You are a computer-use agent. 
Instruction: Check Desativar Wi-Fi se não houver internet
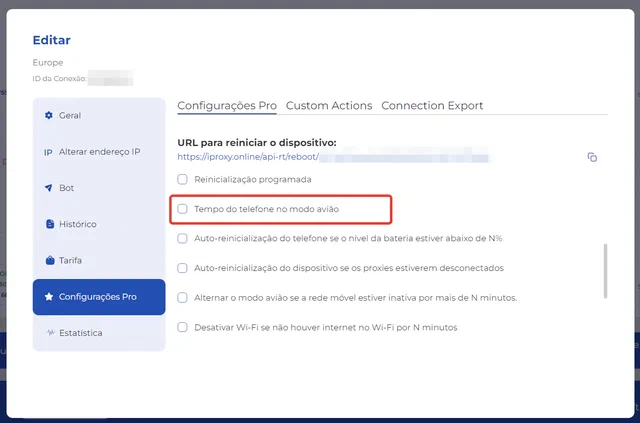pos(182,327)
